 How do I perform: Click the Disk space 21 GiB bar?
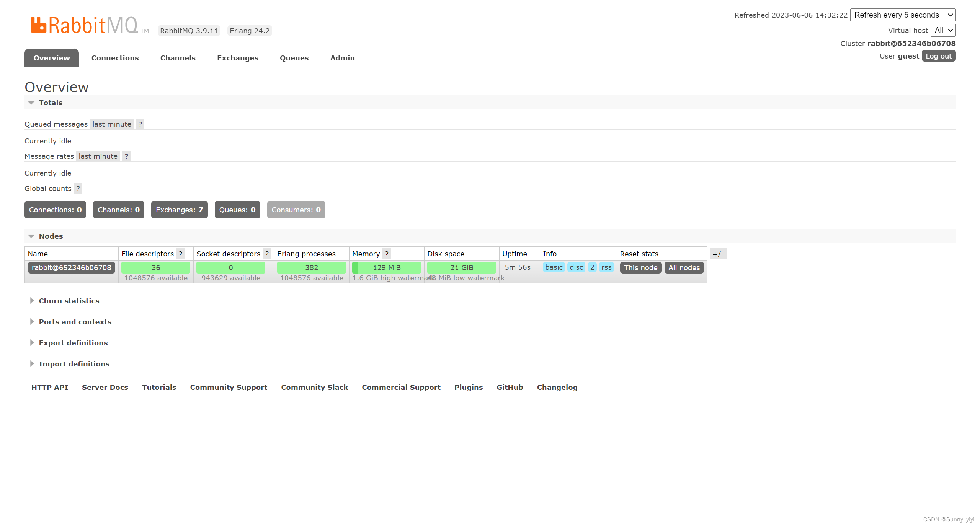pos(462,267)
